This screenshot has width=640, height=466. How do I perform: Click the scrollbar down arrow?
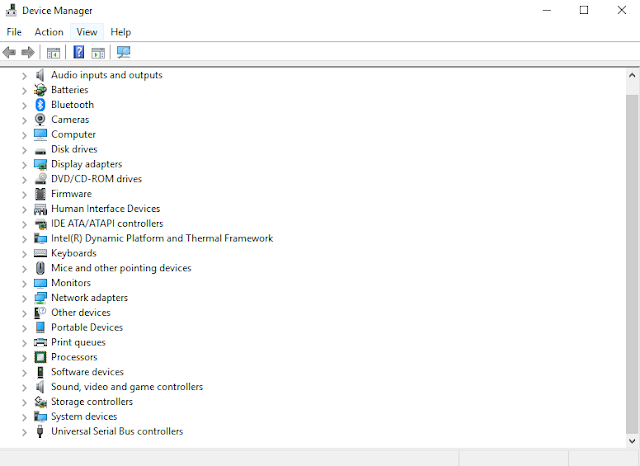tap(632, 441)
